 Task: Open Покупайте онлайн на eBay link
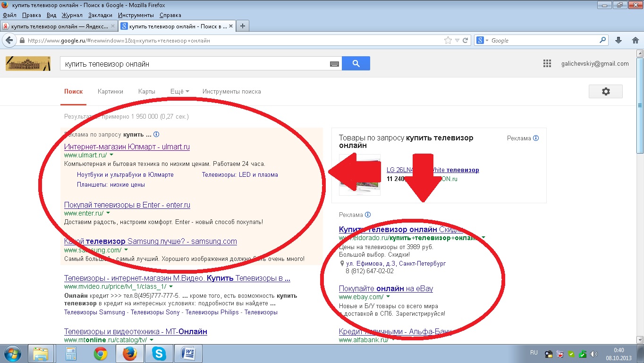pyautogui.click(x=386, y=288)
